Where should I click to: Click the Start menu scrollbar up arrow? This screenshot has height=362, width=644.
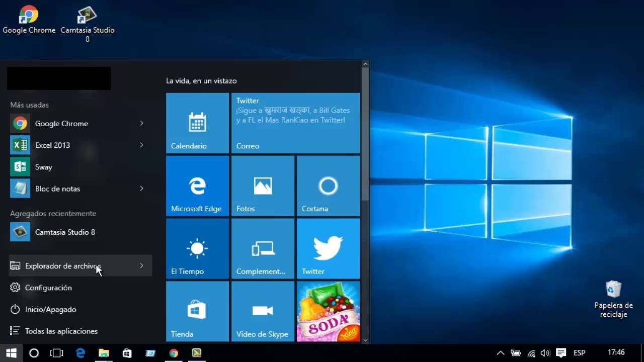click(365, 64)
